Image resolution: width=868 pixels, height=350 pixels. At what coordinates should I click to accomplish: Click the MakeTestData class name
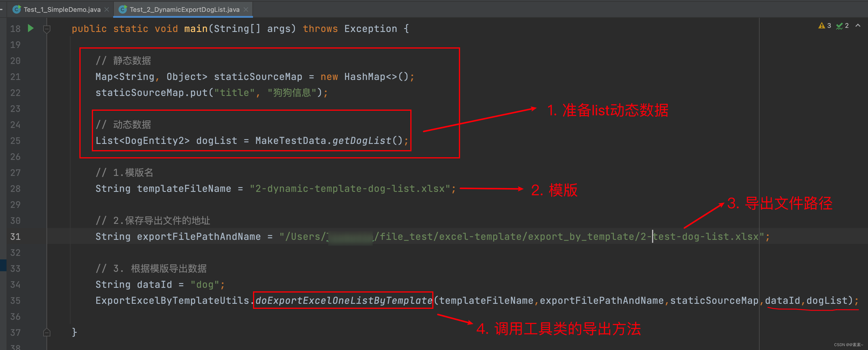pyautogui.click(x=291, y=141)
